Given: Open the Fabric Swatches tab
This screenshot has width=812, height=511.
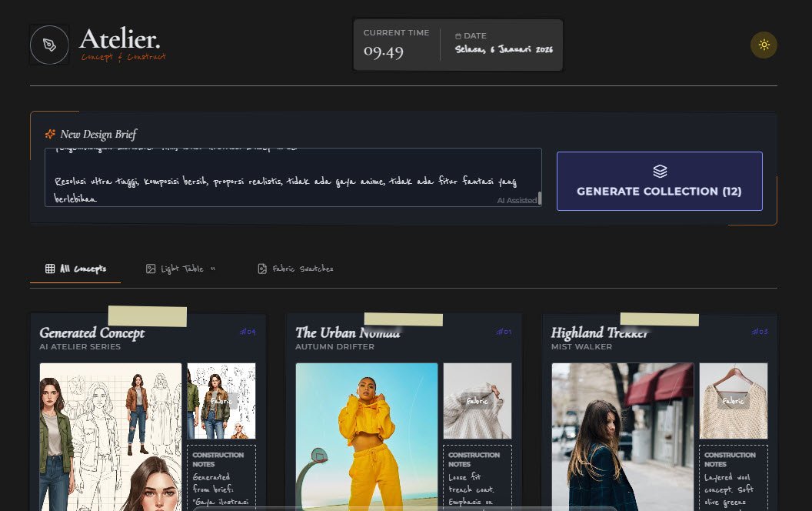Looking at the screenshot, I should point(295,269).
